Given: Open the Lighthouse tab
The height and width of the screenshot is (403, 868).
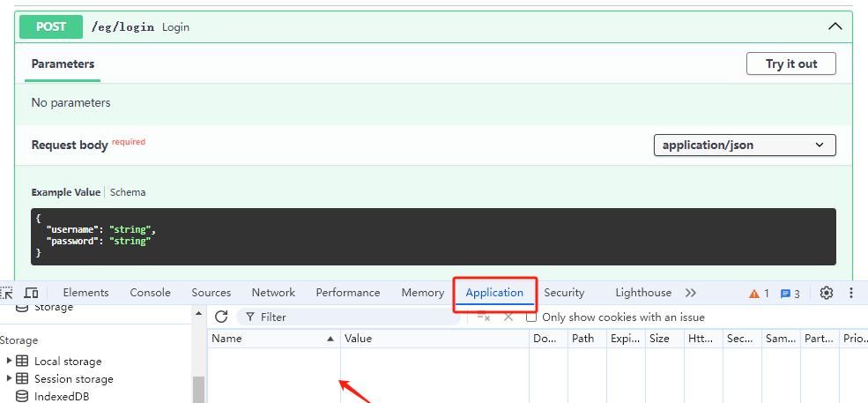Looking at the screenshot, I should point(643,293).
